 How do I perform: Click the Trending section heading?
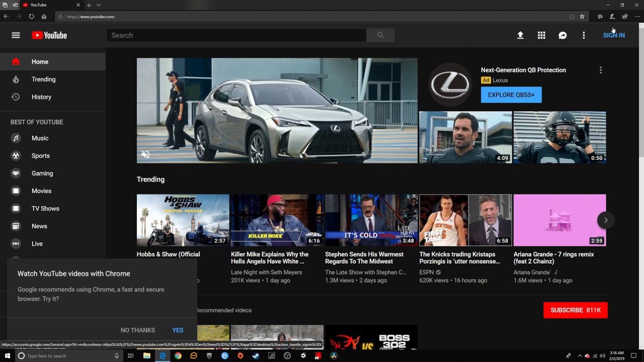click(150, 179)
